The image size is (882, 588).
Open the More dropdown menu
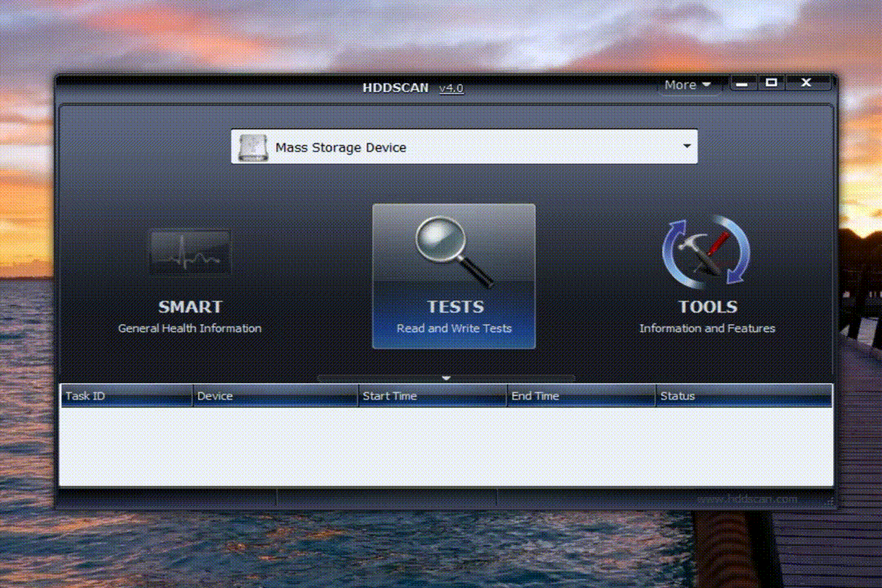coord(688,85)
